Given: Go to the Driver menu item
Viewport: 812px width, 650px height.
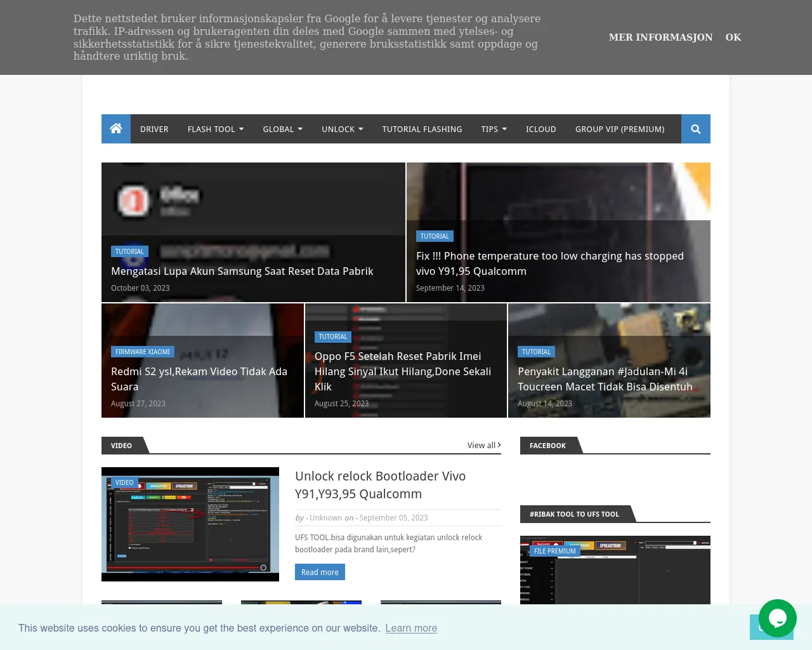Looking at the screenshot, I should pos(154,129).
